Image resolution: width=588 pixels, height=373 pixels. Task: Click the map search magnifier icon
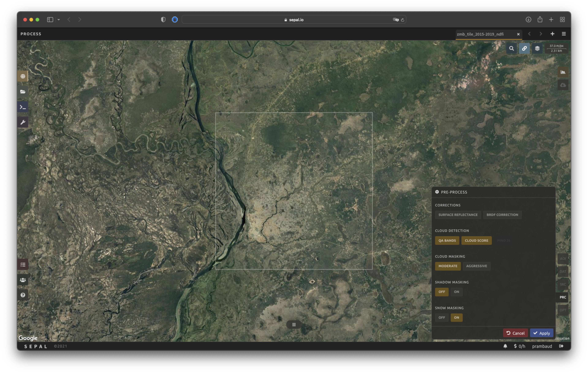tap(511, 48)
